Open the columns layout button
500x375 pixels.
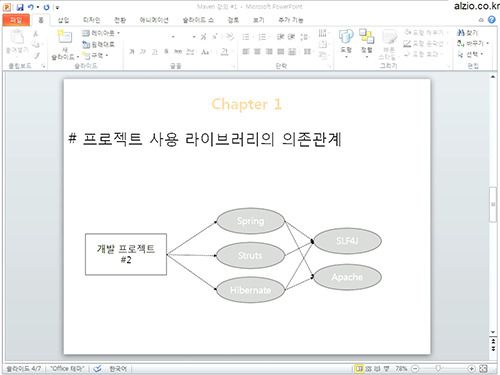point(307,52)
